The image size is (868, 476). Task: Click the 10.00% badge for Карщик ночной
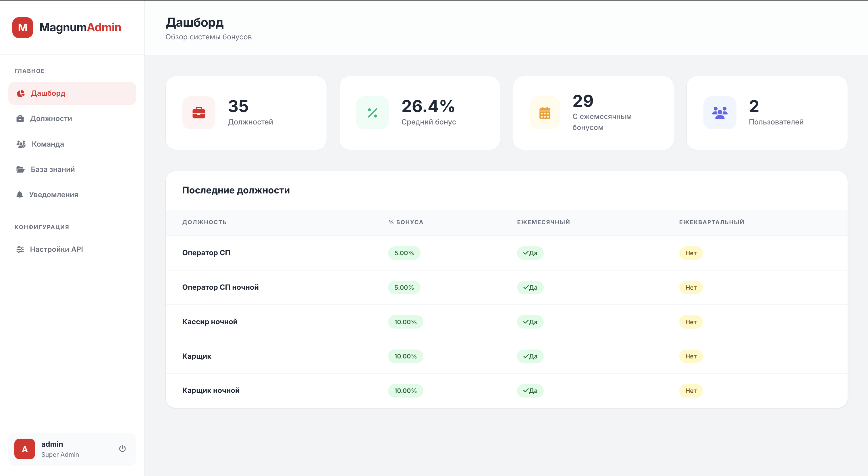click(x=405, y=391)
